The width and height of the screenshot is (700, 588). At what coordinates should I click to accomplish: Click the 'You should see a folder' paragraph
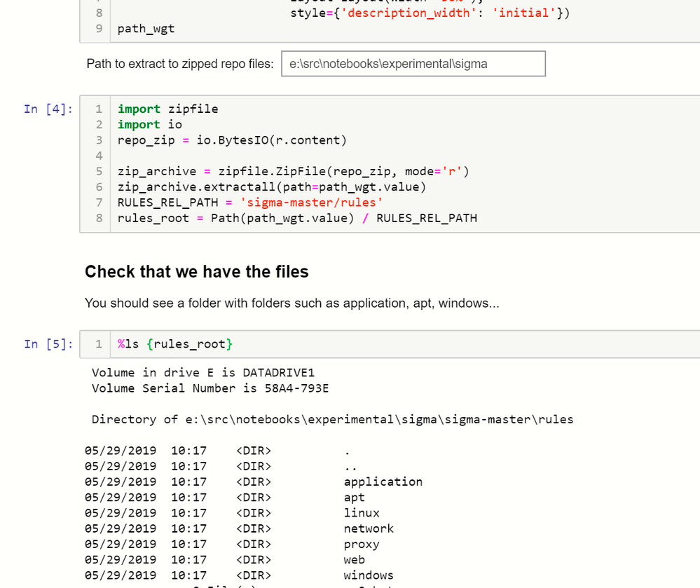[291, 303]
